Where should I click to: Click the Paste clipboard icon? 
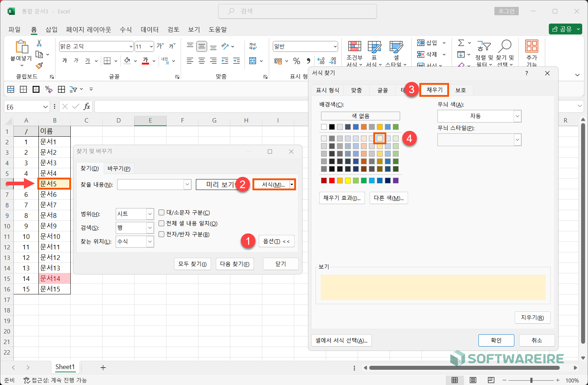click(21, 47)
